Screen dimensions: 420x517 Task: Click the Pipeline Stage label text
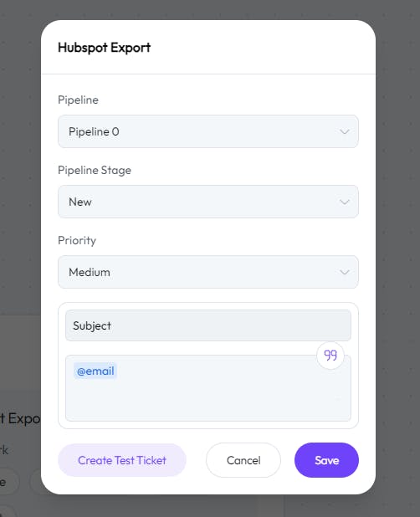(95, 170)
